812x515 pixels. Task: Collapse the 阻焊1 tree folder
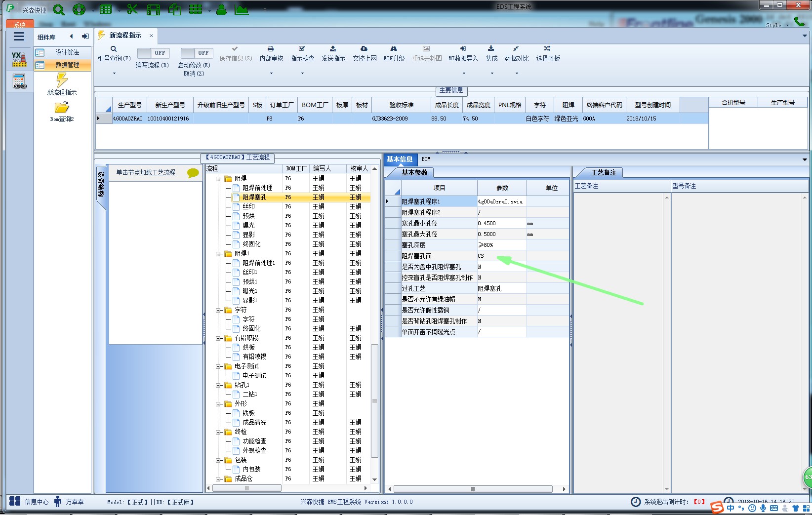pos(218,254)
